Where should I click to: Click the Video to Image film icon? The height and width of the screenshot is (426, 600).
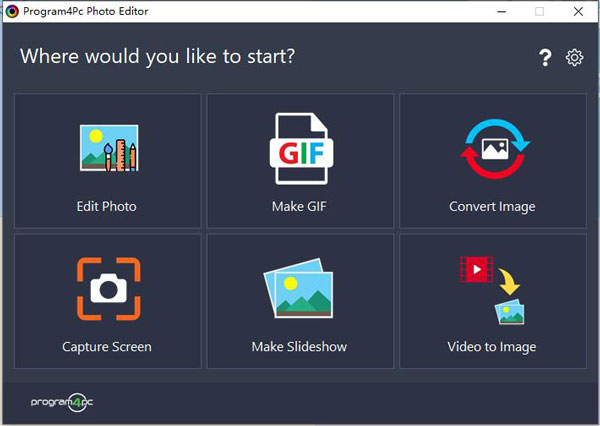[x=492, y=290]
